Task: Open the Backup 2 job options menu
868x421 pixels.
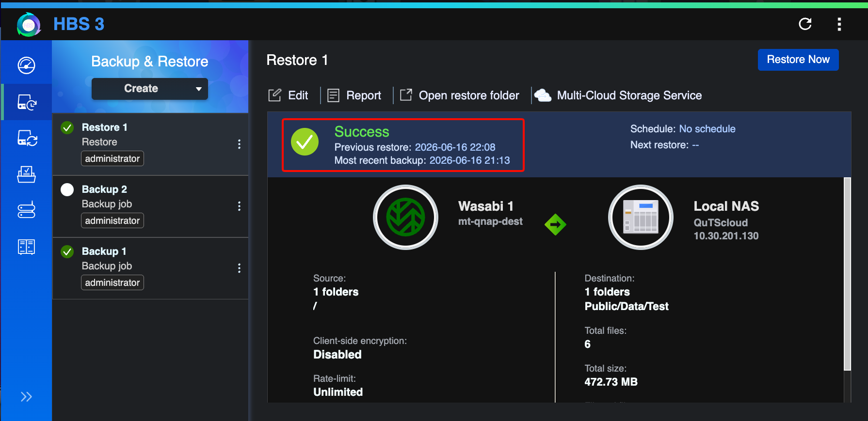Action: pyautogui.click(x=239, y=206)
